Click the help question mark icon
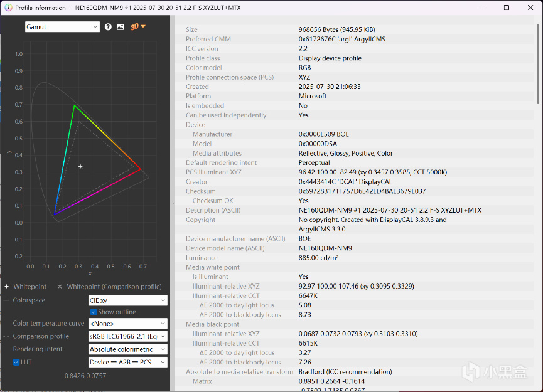Image resolution: width=543 pixels, height=392 pixels. [x=108, y=27]
